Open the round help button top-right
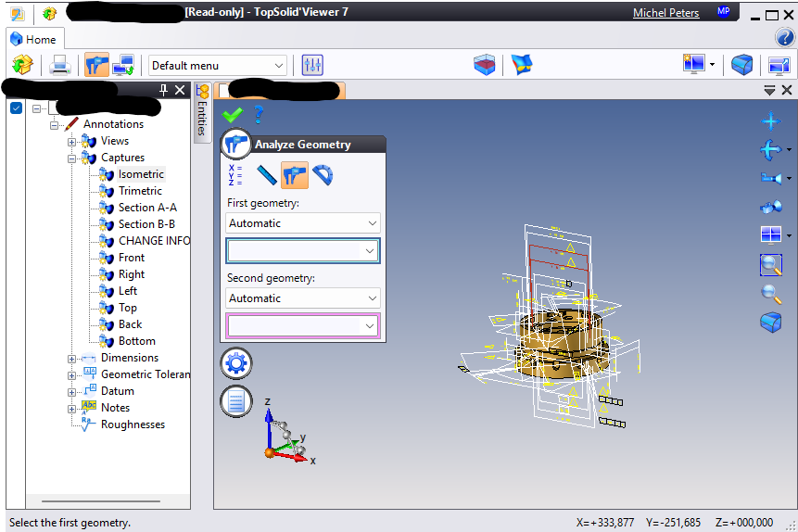 point(785,37)
